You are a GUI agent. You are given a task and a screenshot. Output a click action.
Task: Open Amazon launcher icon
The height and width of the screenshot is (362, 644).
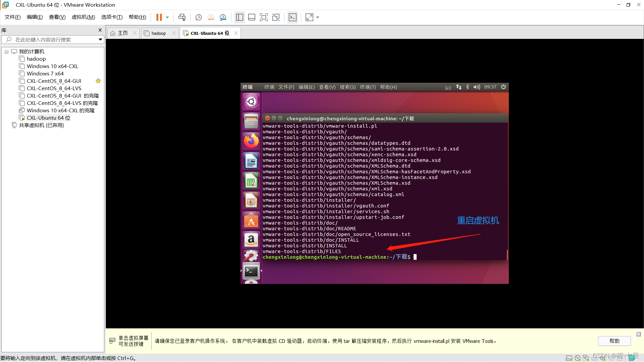pos(251,240)
